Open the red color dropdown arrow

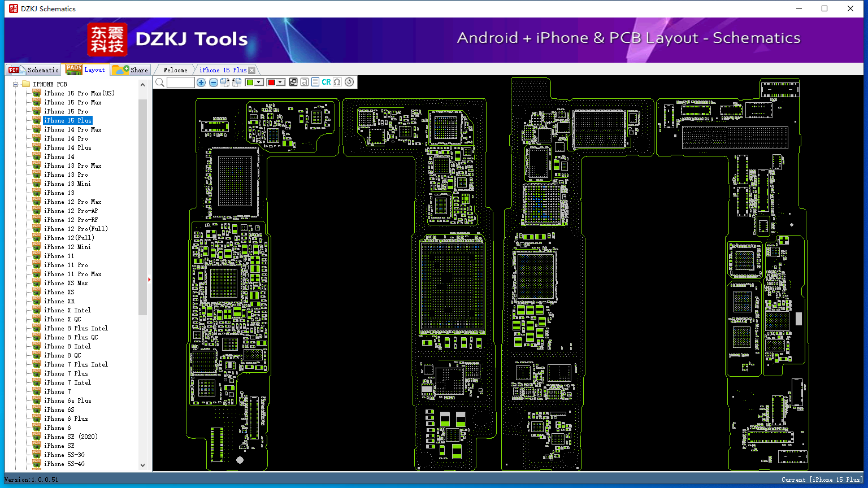(280, 82)
